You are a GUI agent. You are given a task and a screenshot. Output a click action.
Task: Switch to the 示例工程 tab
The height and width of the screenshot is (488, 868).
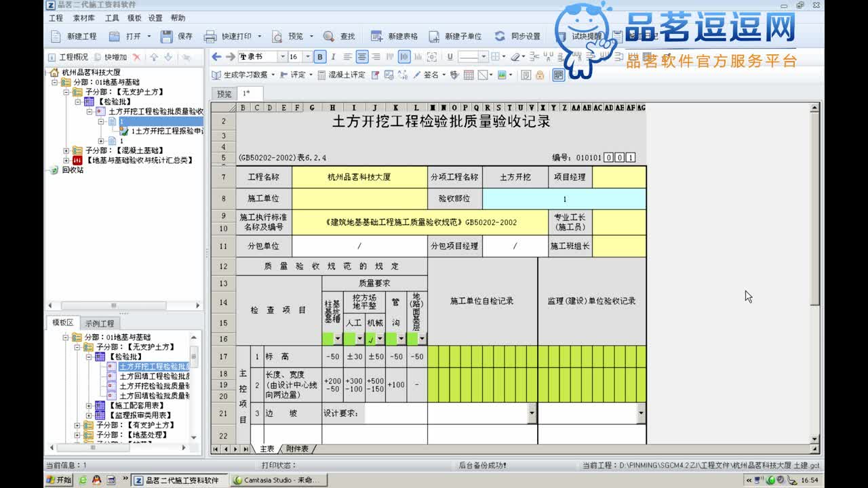coord(99,323)
